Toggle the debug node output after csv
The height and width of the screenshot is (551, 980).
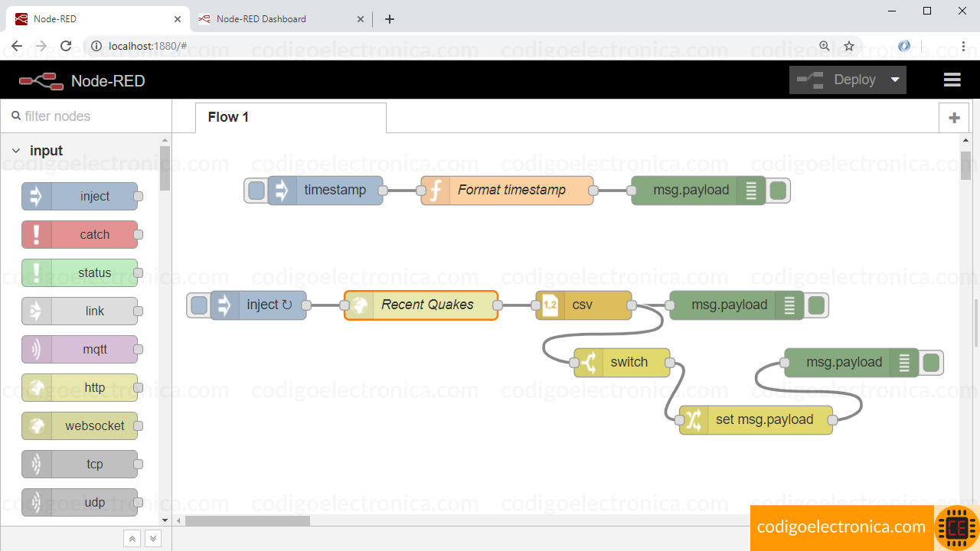point(816,305)
